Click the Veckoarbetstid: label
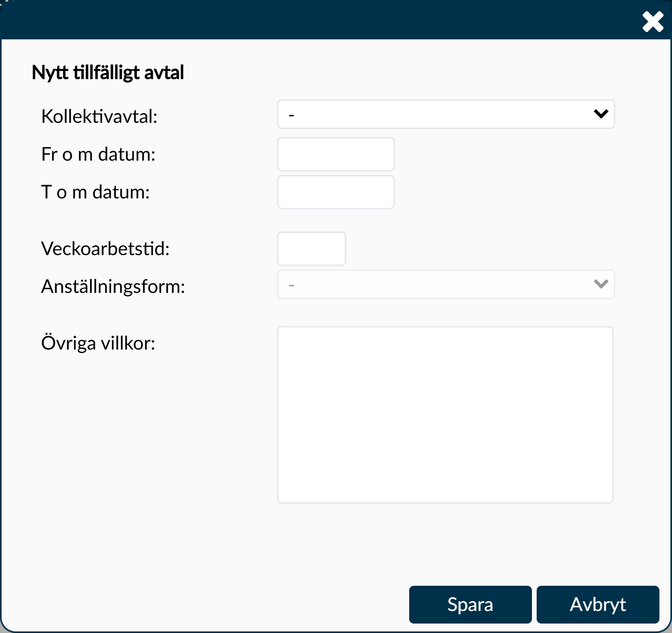 click(x=105, y=249)
